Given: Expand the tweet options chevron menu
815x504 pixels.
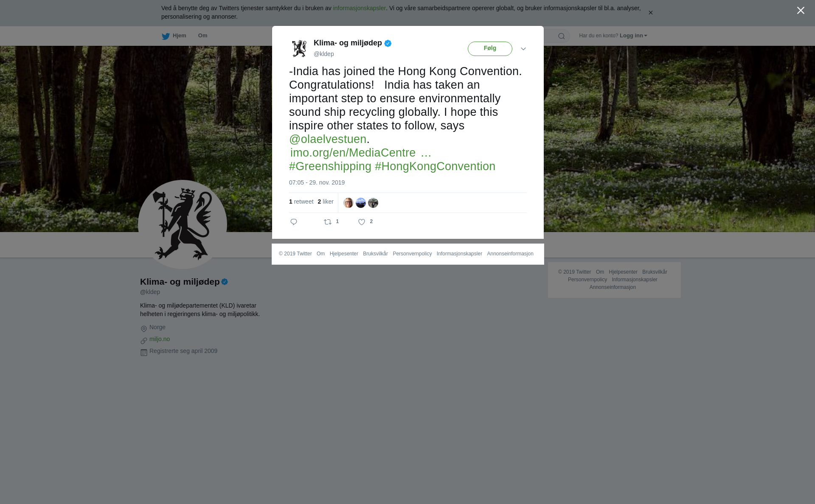Looking at the screenshot, I should [x=523, y=49].
